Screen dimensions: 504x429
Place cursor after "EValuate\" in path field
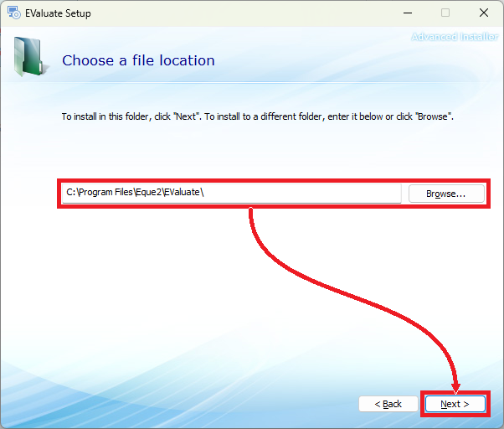tap(205, 193)
